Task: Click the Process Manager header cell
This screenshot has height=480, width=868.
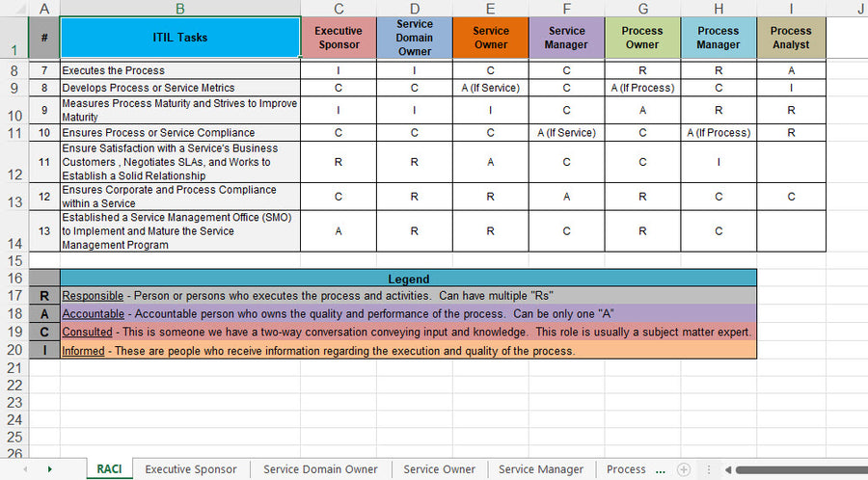Action: click(719, 38)
